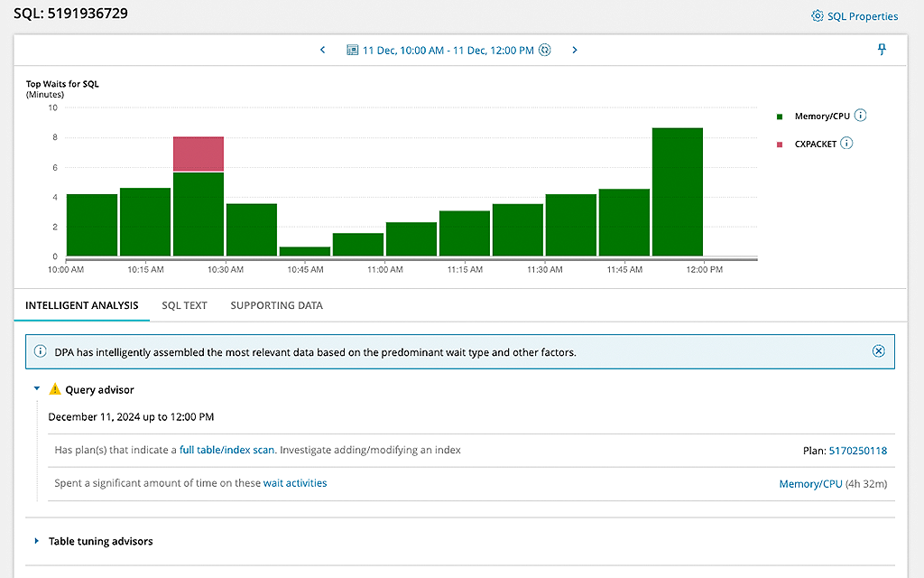
Task: Dismiss the DPA info banner
Action: 878,351
